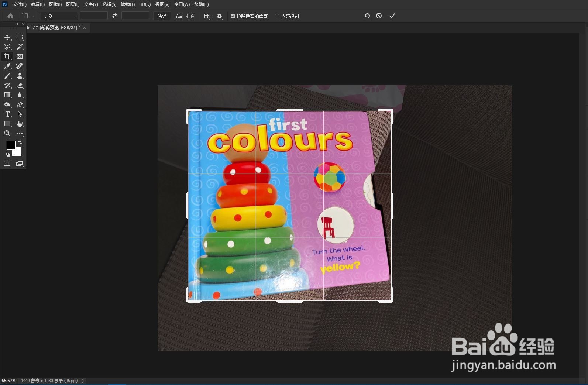Select the Move tool
Viewport: 588px width, 385px height.
[7, 37]
